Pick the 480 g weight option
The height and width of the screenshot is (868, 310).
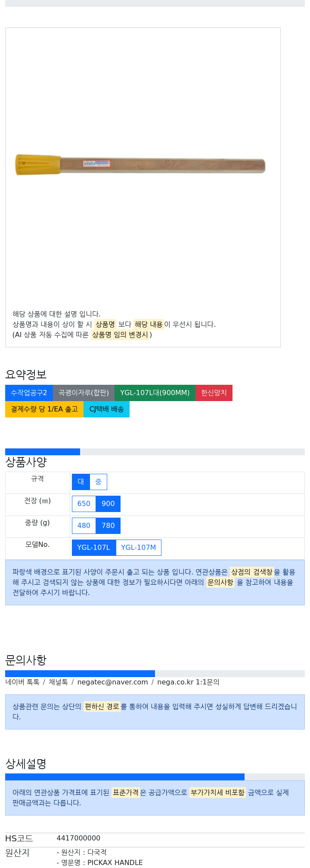pyautogui.click(x=84, y=526)
